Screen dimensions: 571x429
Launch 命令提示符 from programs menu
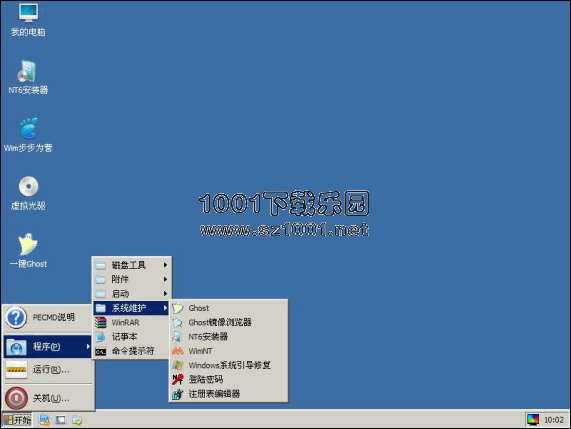click(x=131, y=351)
